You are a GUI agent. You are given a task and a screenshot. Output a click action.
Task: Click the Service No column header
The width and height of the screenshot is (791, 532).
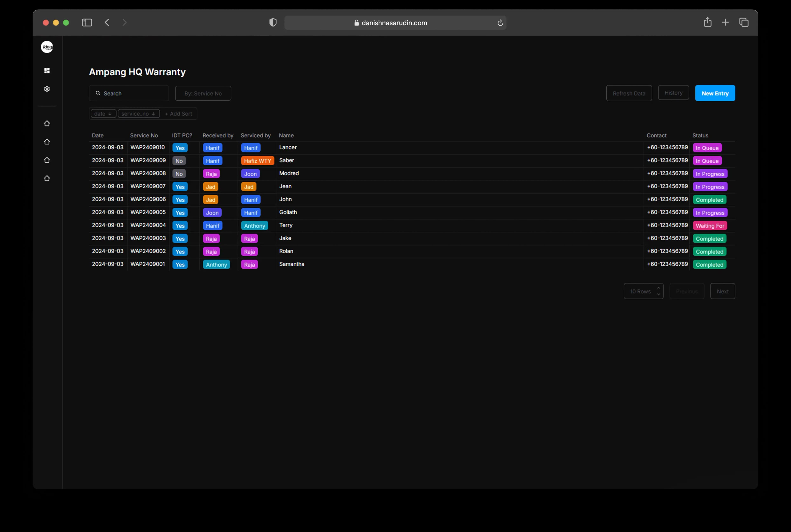[x=144, y=135]
